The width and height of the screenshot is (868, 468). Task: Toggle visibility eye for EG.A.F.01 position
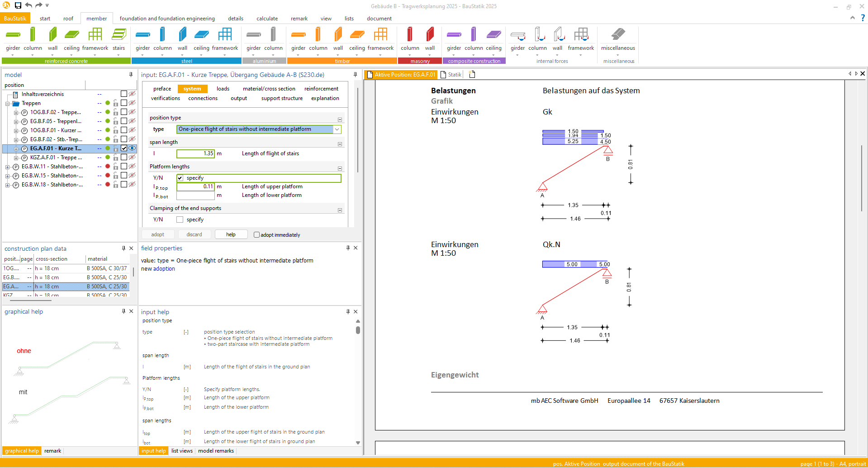tap(132, 148)
